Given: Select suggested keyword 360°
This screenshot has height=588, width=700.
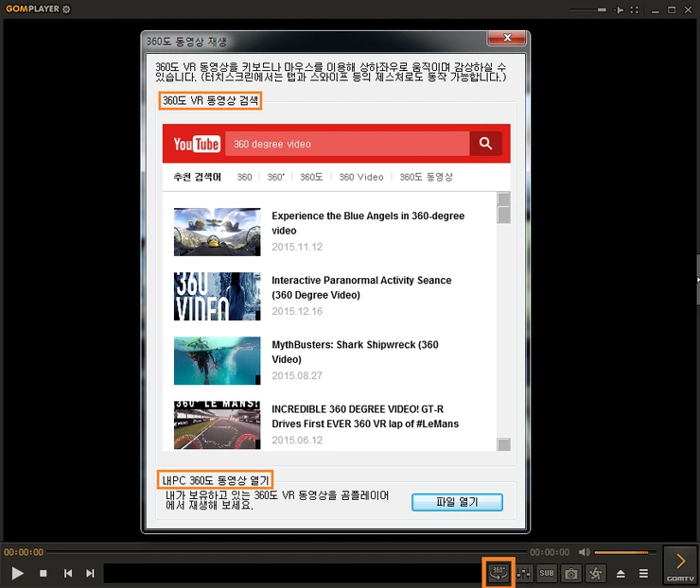Looking at the screenshot, I should [x=275, y=177].
